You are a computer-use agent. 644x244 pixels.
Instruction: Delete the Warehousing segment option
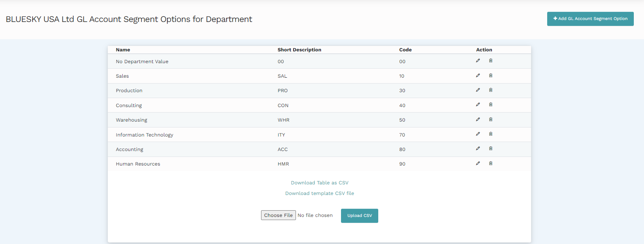(x=490, y=119)
